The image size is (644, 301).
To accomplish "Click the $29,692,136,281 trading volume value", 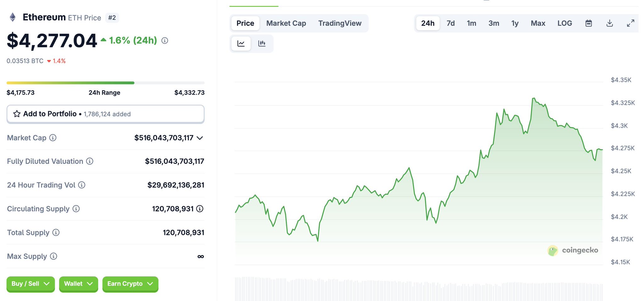I will click(x=176, y=185).
